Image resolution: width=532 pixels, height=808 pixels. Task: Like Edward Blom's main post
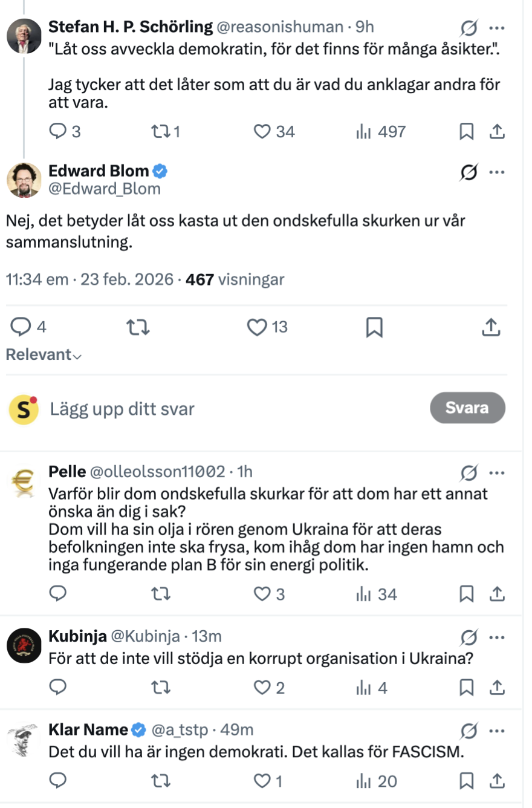(x=258, y=327)
